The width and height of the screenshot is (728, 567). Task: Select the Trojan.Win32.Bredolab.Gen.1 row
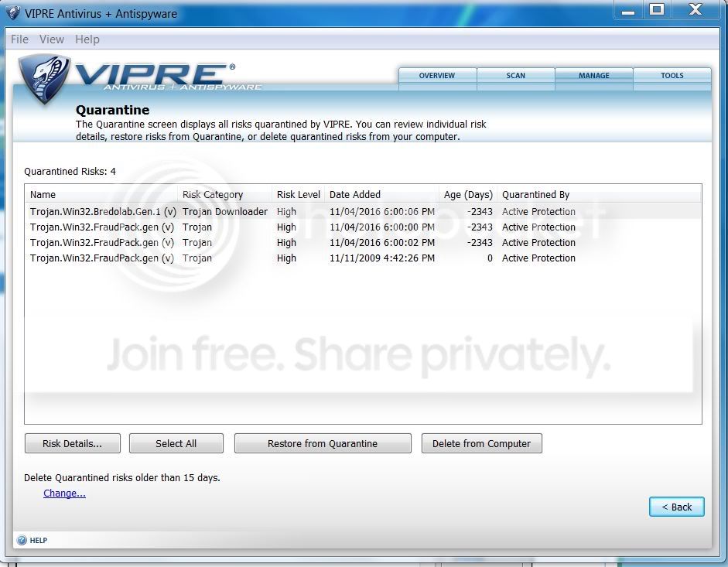click(x=363, y=212)
